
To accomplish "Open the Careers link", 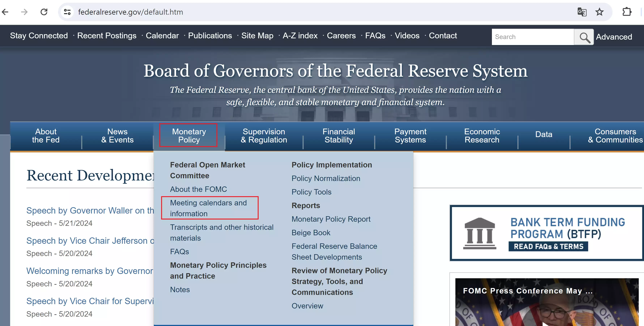I will click(x=341, y=35).
